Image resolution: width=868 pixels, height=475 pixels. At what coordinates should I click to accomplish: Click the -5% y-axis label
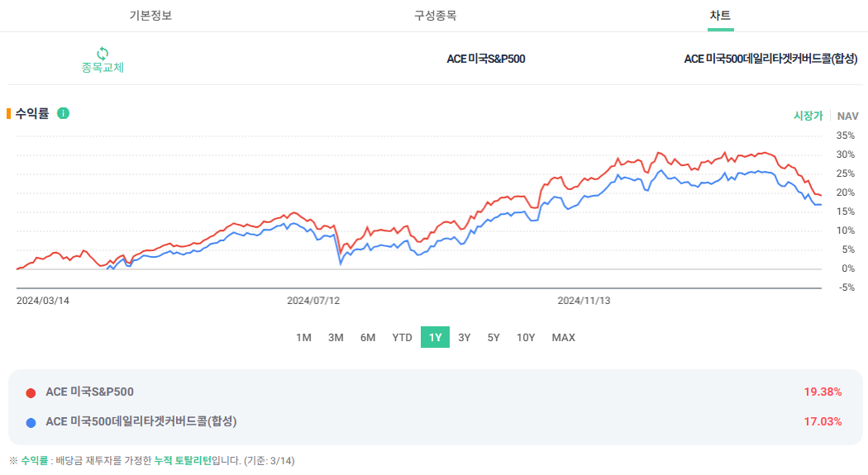pyautogui.click(x=847, y=287)
